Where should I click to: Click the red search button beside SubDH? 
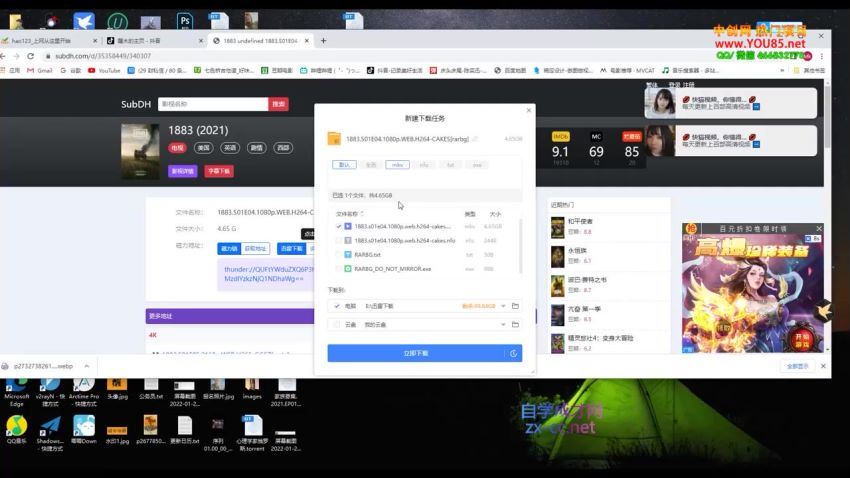[279, 104]
